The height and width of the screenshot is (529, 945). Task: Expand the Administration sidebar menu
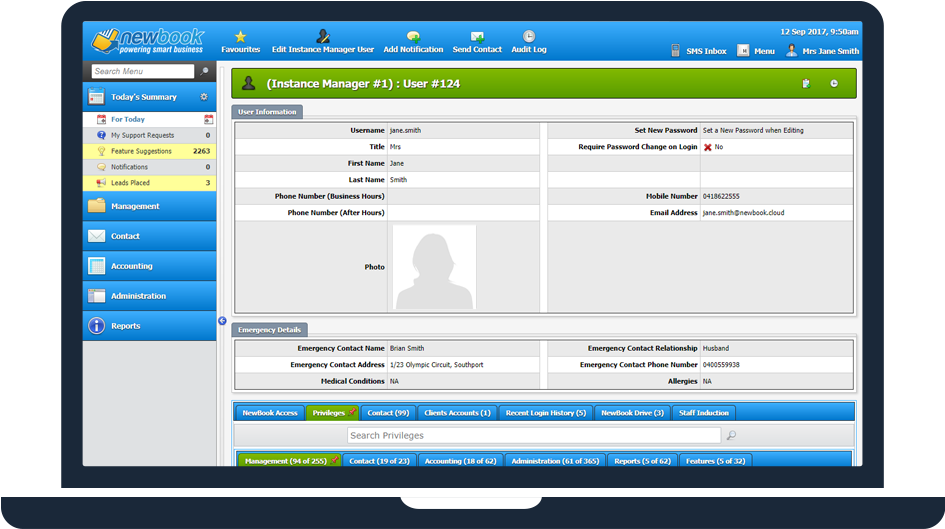coord(149,296)
